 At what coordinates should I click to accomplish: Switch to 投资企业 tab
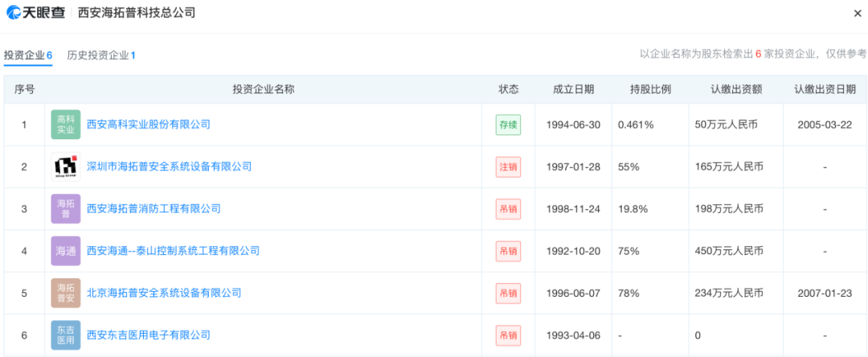(x=27, y=55)
